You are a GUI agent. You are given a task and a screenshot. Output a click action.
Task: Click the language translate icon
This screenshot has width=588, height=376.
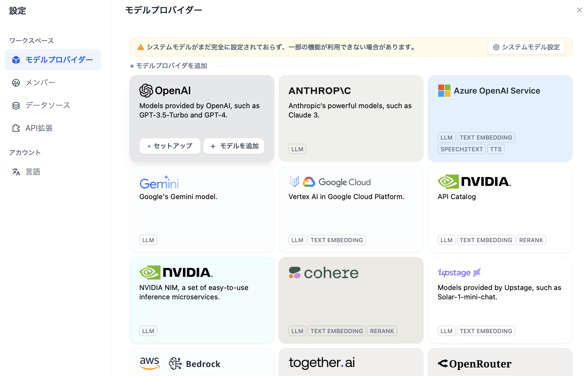16,172
